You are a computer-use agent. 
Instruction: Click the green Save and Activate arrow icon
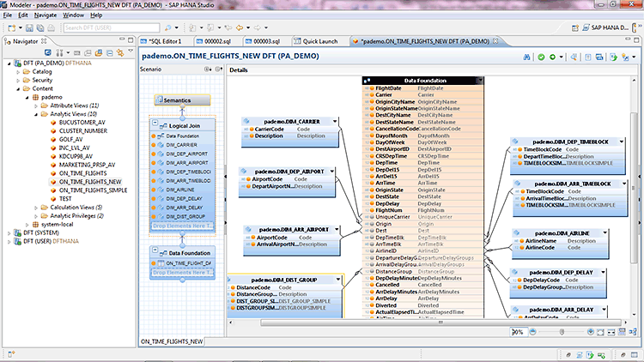tap(552, 57)
